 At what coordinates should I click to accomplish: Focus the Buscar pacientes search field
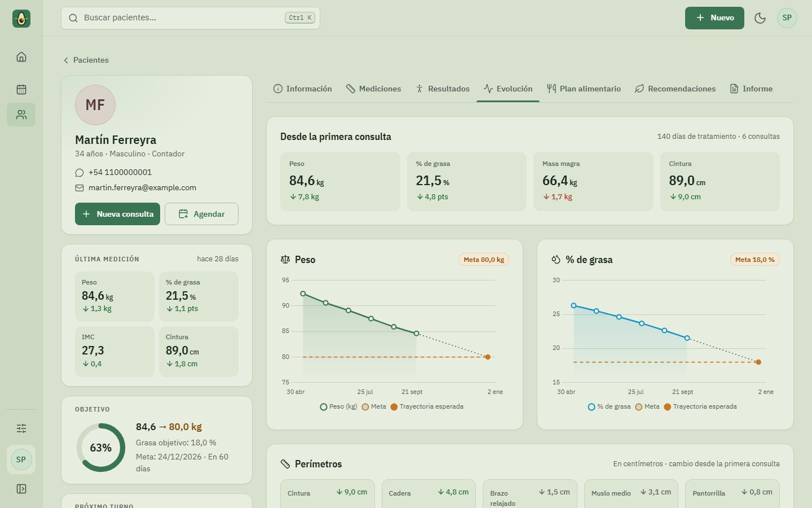tap(191, 18)
